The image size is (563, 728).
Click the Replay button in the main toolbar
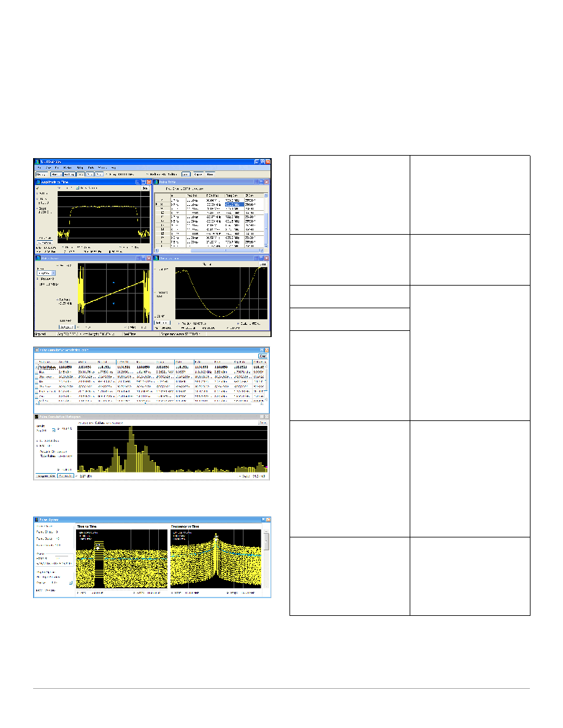pyautogui.click(x=198, y=174)
